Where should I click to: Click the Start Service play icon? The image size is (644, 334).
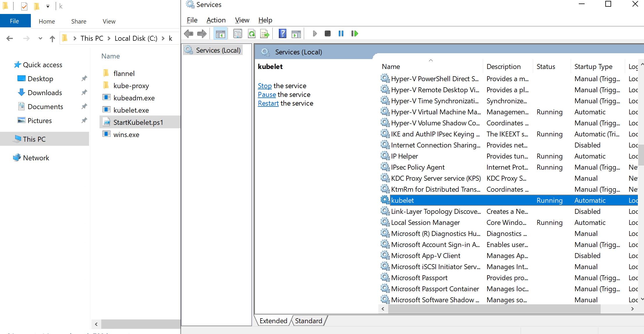(x=315, y=34)
